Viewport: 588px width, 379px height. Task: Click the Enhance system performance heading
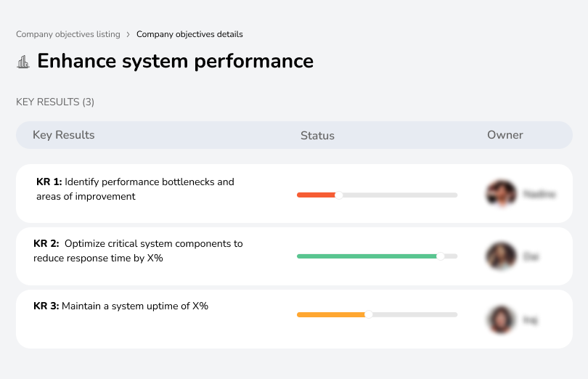[x=175, y=61]
